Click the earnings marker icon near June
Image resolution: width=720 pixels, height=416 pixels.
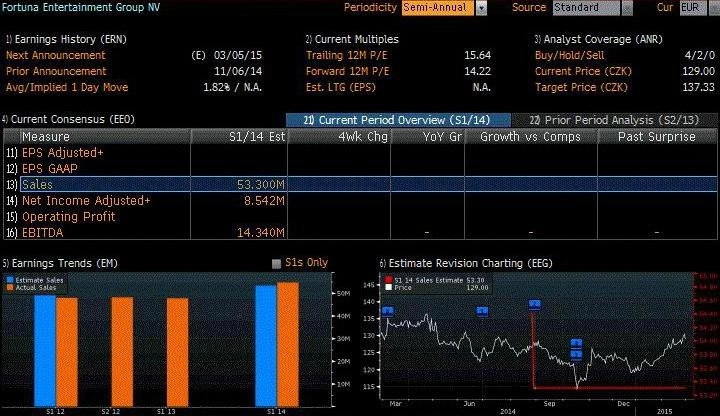[482, 311]
